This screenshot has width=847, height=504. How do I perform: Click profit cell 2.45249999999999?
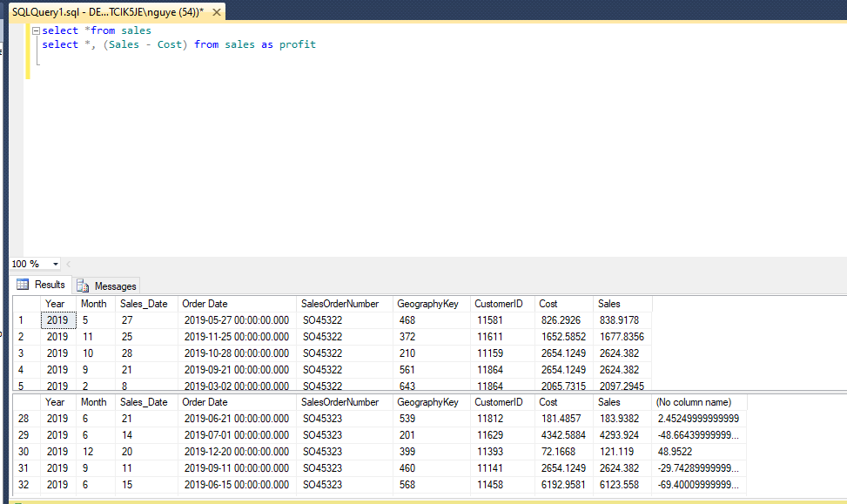pyautogui.click(x=700, y=419)
